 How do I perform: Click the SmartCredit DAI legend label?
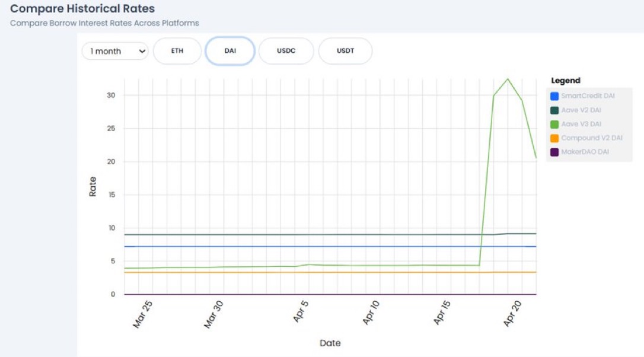tap(588, 95)
